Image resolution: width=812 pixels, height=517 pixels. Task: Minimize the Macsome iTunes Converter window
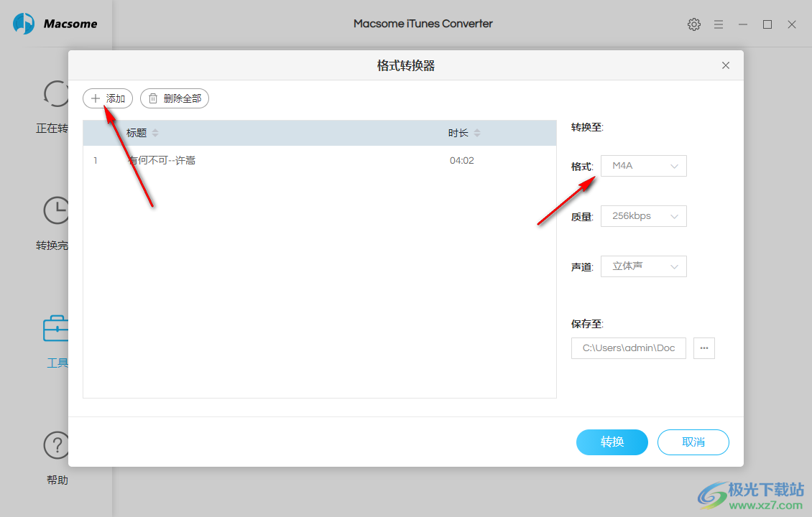coord(742,24)
